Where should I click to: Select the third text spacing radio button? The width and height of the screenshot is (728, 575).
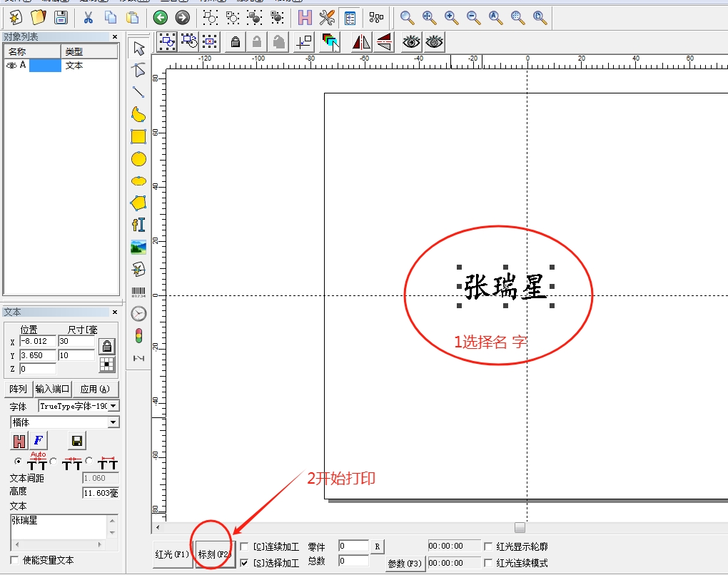click(x=89, y=461)
